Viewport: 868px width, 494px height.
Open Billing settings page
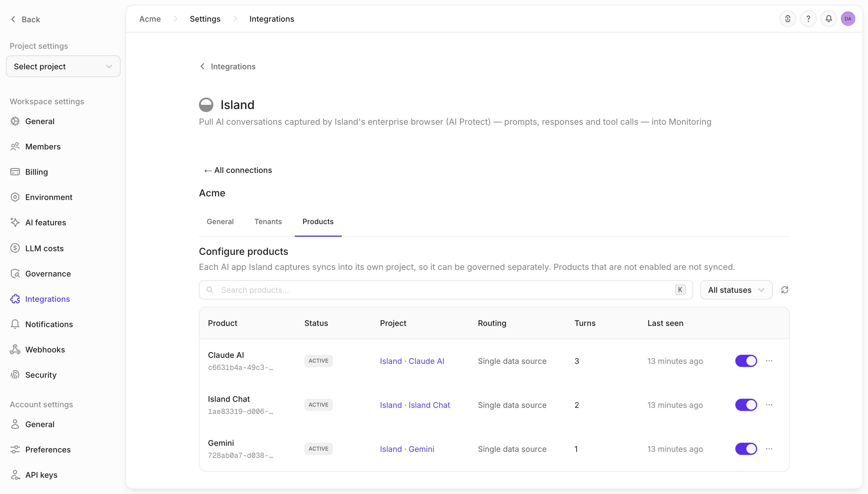point(36,172)
